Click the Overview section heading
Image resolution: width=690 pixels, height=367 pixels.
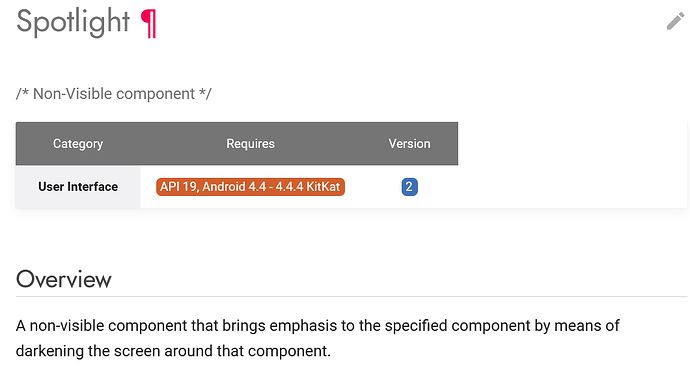64,279
